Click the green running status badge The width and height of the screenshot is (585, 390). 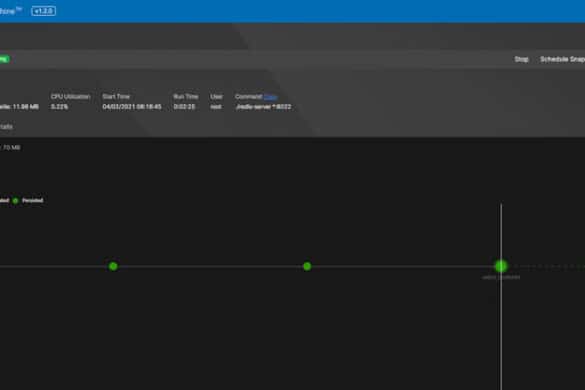[4, 59]
